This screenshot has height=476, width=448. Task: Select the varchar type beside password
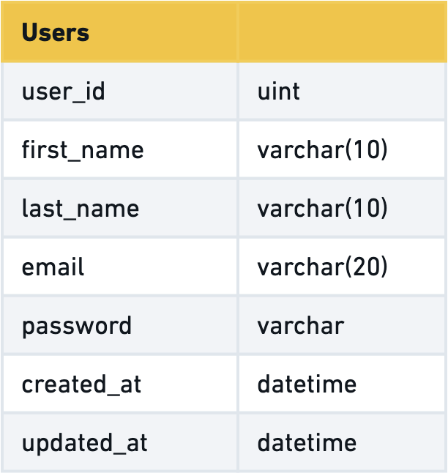tap(300, 326)
